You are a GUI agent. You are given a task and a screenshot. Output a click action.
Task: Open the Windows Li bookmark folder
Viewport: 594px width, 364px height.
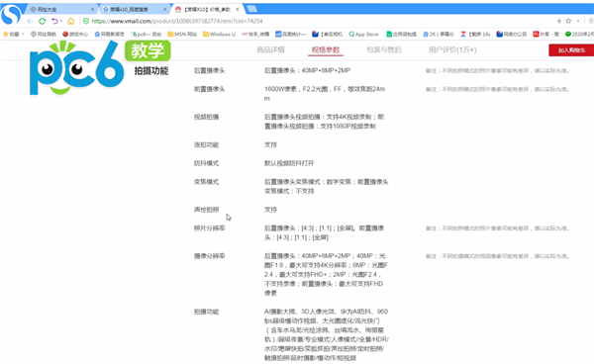click(x=220, y=34)
